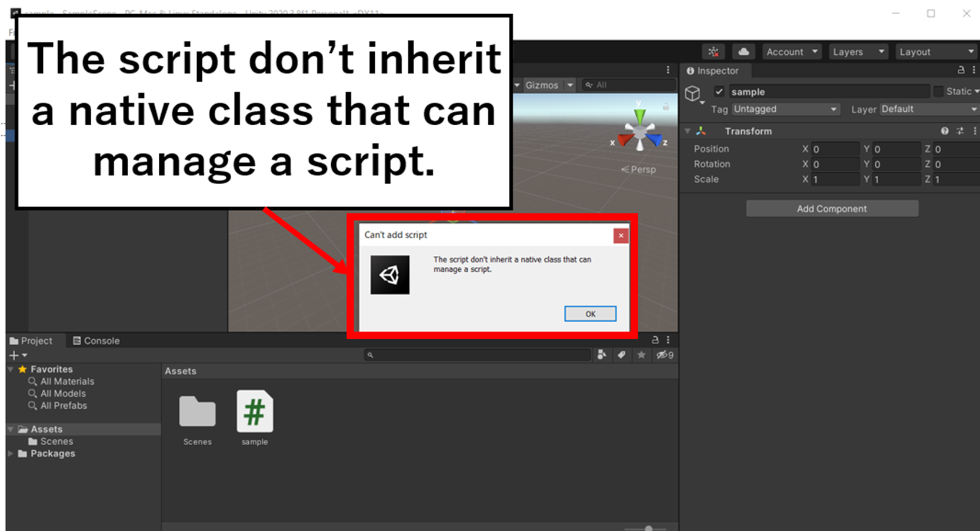Open the Transform component help icon

pyautogui.click(x=945, y=131)
